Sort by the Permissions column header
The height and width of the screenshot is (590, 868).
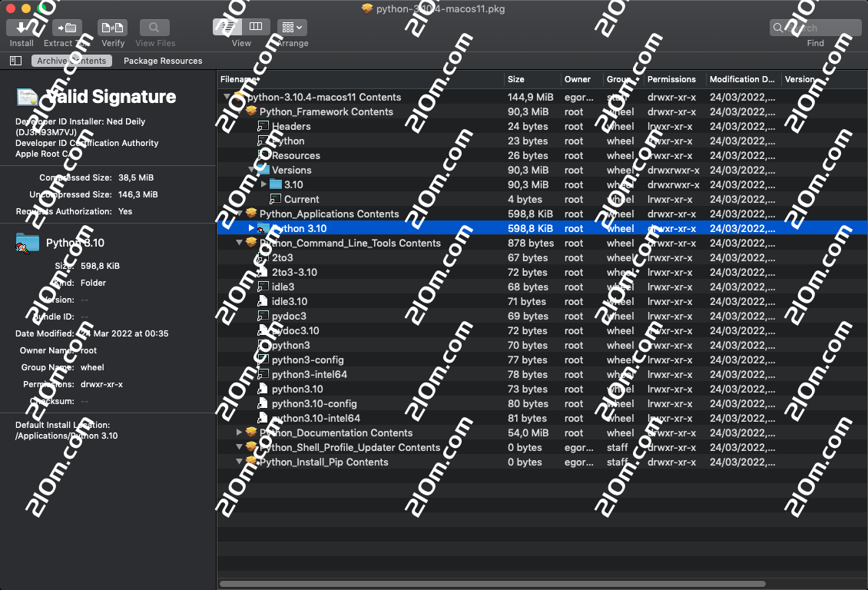coord(671,79)
